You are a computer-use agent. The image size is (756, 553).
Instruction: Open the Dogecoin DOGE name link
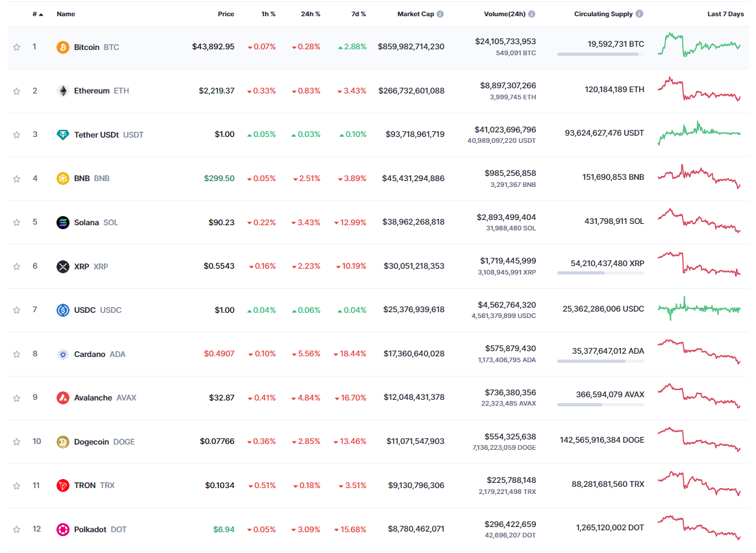104,442
